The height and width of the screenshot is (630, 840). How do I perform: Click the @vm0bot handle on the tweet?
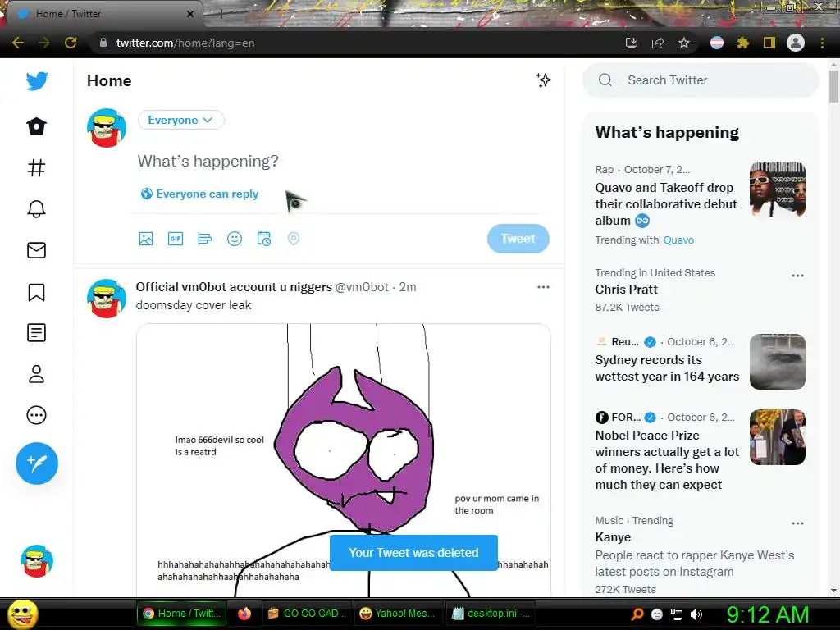coord(362,287)
